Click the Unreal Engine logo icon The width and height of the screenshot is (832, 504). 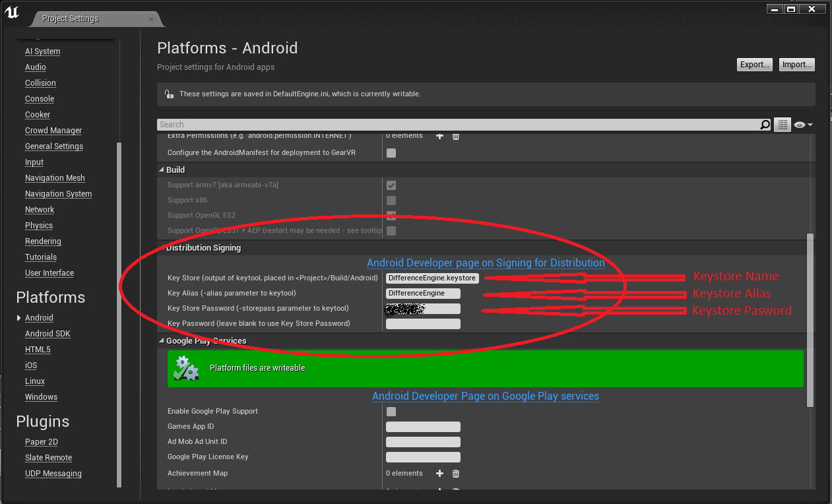coord(12,13)
